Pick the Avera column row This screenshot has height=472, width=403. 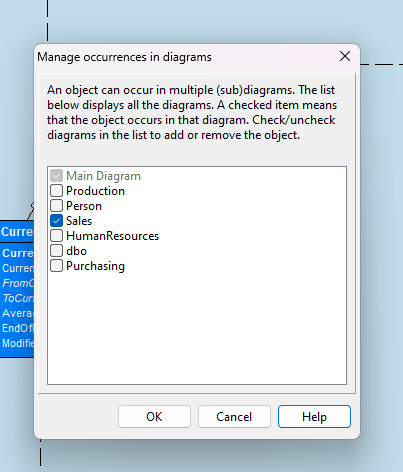(17, 313)
